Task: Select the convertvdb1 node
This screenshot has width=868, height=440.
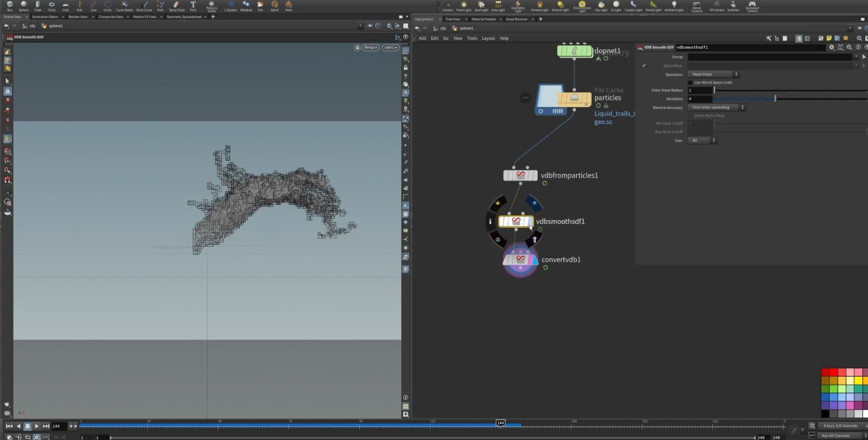Action: [x=520, y=260]
